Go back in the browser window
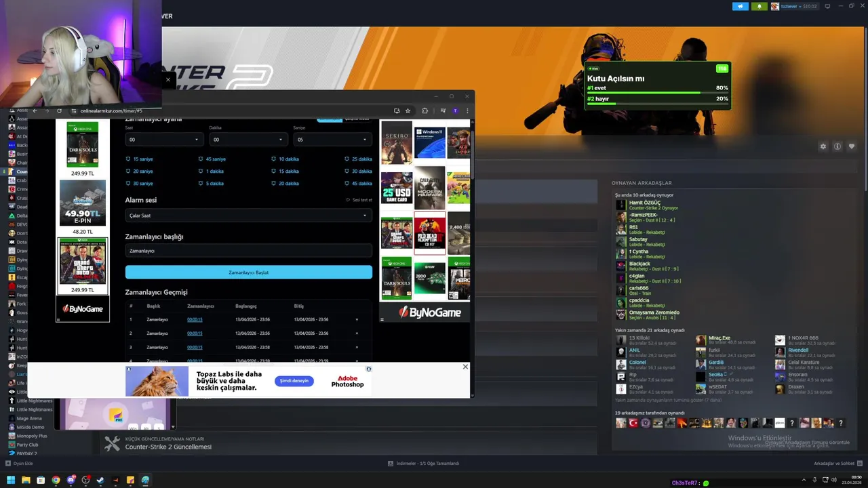 35,110
